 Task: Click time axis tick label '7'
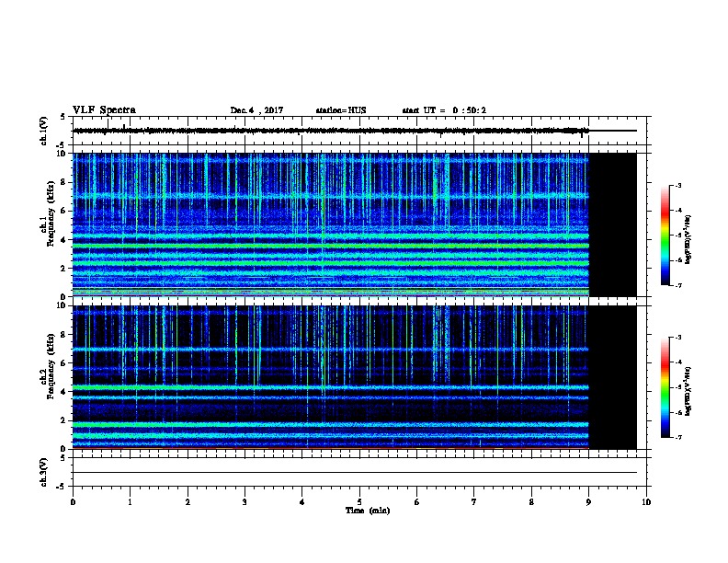click(x=474, y=502)
